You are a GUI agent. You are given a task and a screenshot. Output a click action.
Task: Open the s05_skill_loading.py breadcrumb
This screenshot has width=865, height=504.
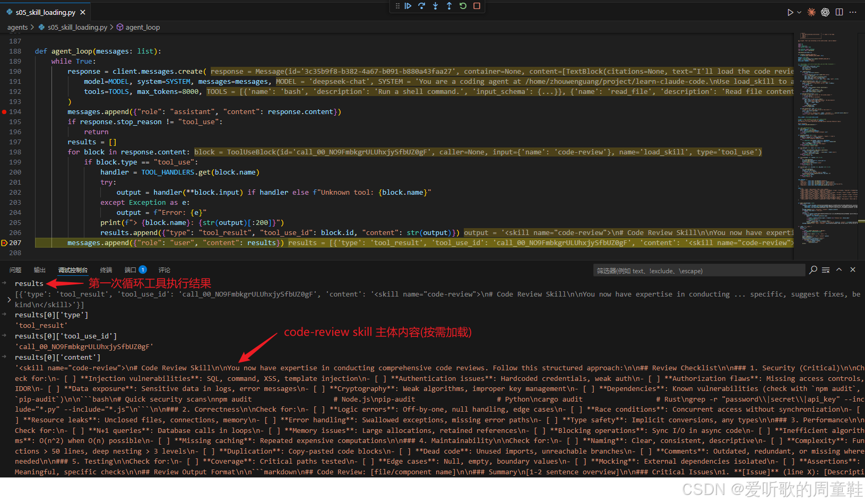tap(77, 27)
